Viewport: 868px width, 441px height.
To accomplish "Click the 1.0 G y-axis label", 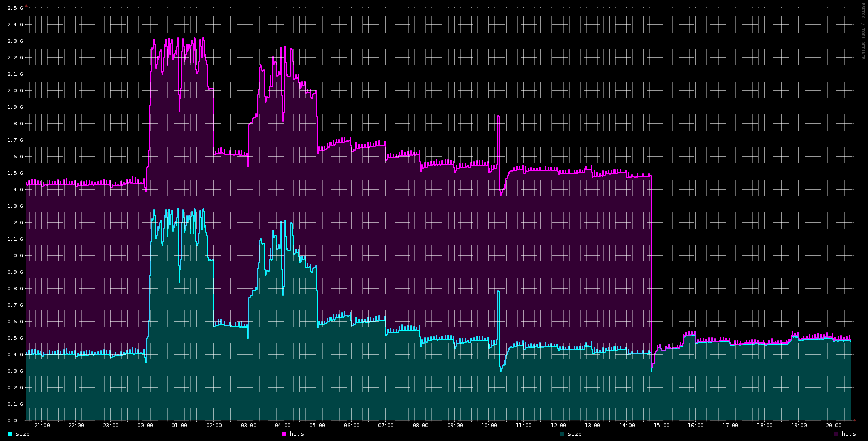I will pyautogui.click(x=15, y=256).
